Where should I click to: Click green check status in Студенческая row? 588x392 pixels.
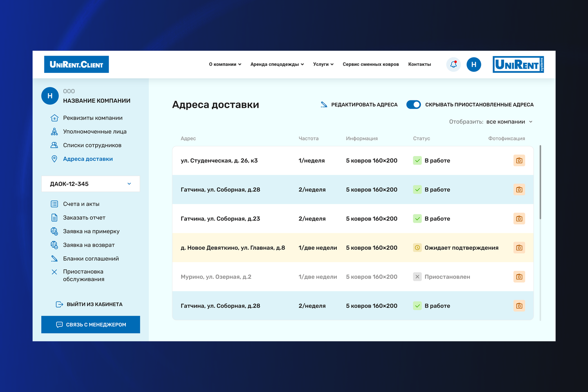coord(417,160)
